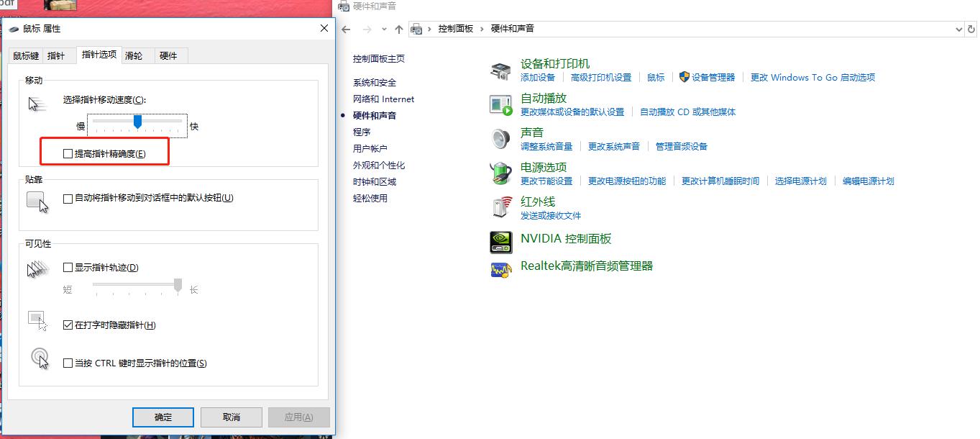Open 调整系统音量 link
Screen dimensions: 980x439
pyautogui.click(x=547, y=145)
